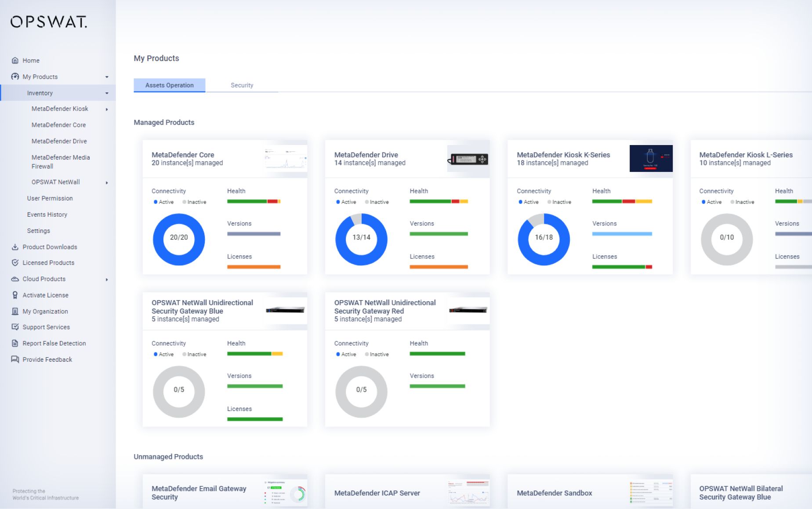The height and width of the screenshot is (509, 812).
Task: Click the orange Licenses bar for MetaDefender Core
Action: click(x=254, y=267)
